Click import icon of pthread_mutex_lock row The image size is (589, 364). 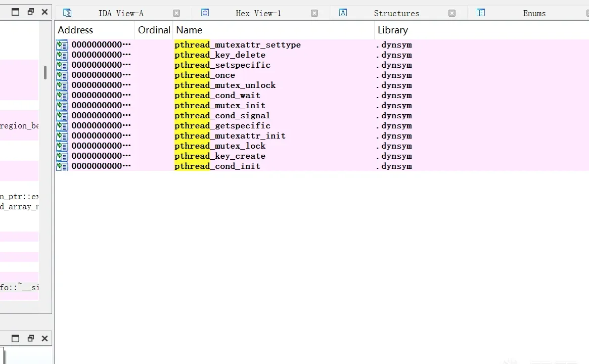62,147
